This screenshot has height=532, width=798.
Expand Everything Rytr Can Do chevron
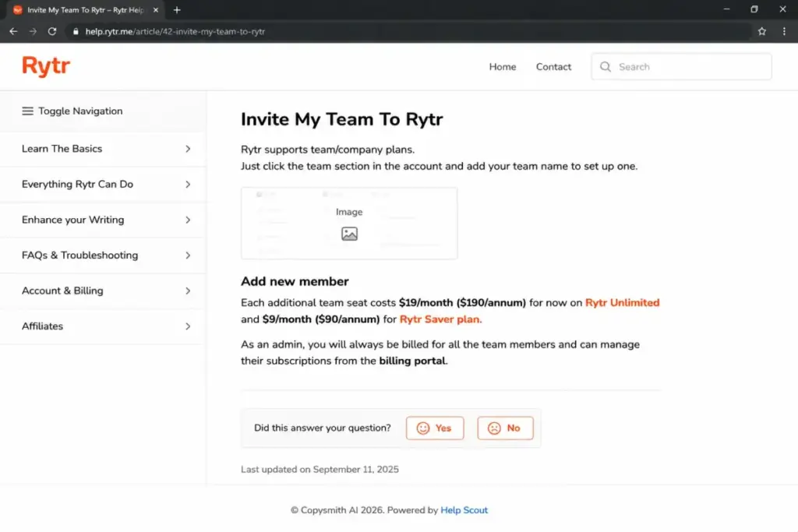(x=188, y=184)
